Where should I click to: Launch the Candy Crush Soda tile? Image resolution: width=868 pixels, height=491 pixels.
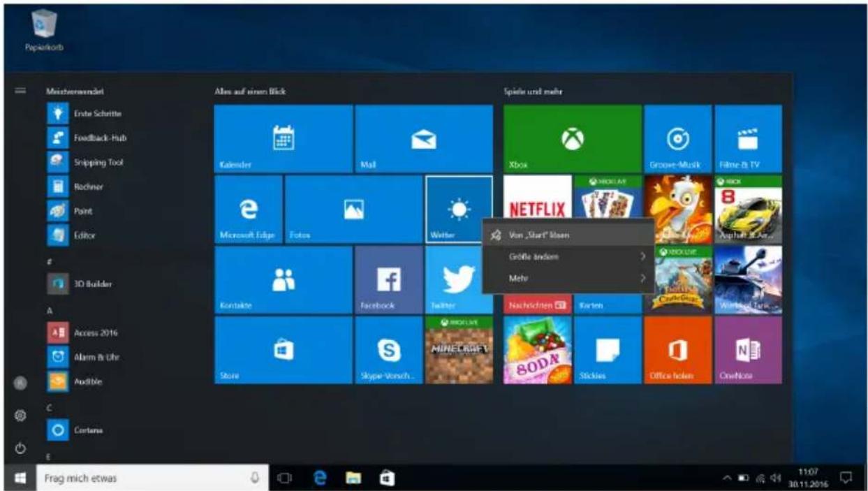pyautogui.click(x=537, y=349)
